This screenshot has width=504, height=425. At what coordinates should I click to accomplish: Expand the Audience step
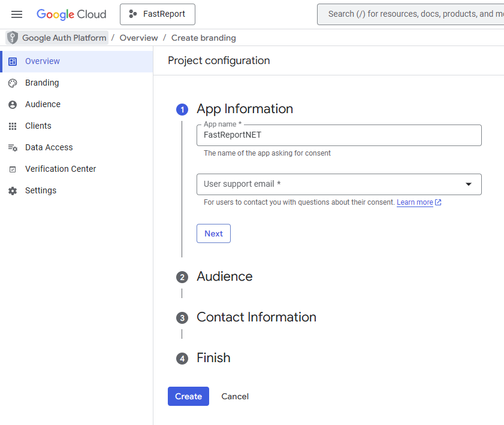tap(224, 277)
